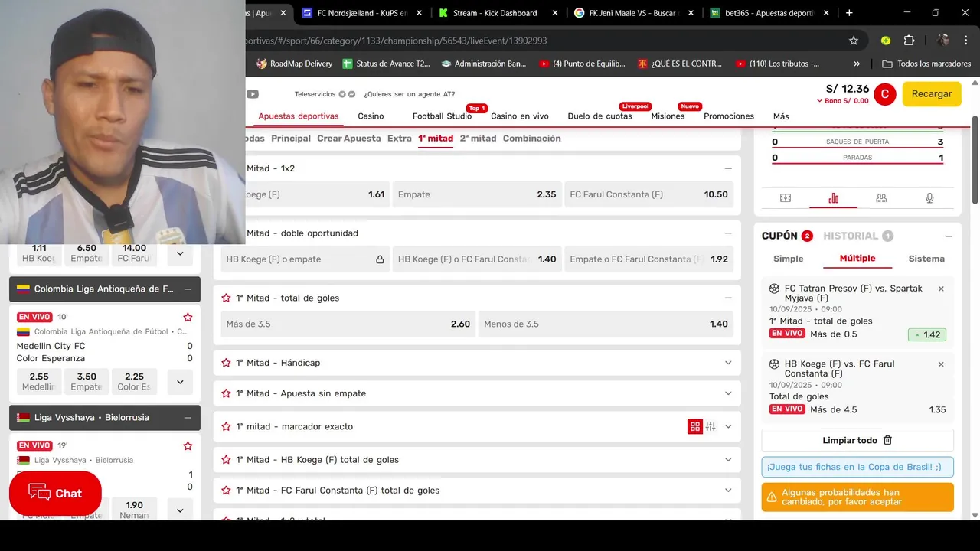The width and height of the screenshot is (980, 551).
Task: Open the Administración Ban... bookmark
Action: pyautogui.click(x=484, y=64)
